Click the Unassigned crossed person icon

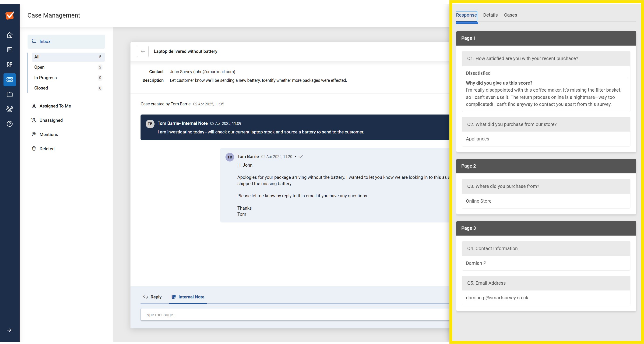pos(34,120)
